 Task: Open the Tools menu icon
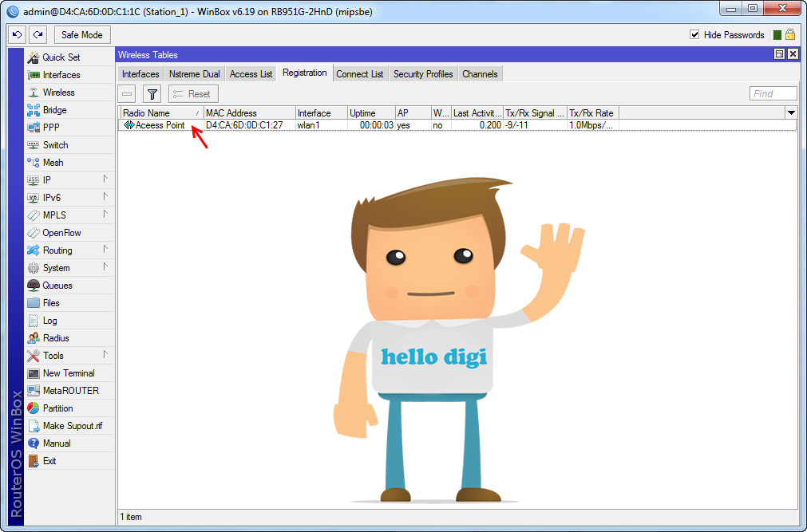point(34,355)
